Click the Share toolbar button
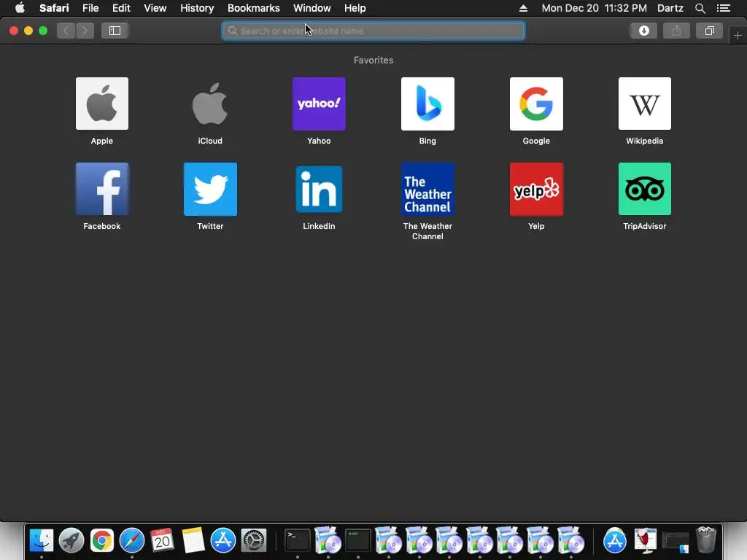The width and height of the screenshot is (747, 560). click(x=676, y=31)
